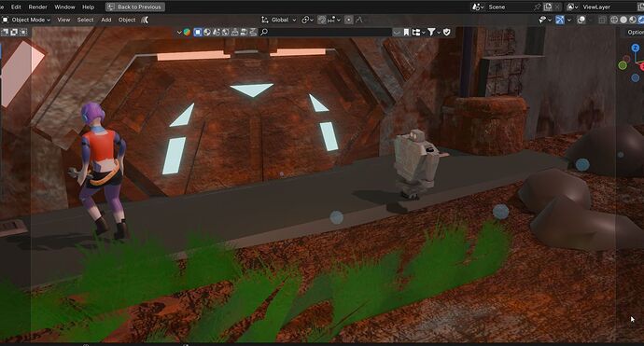Pin the Scene with pin icon

[538, 7]
